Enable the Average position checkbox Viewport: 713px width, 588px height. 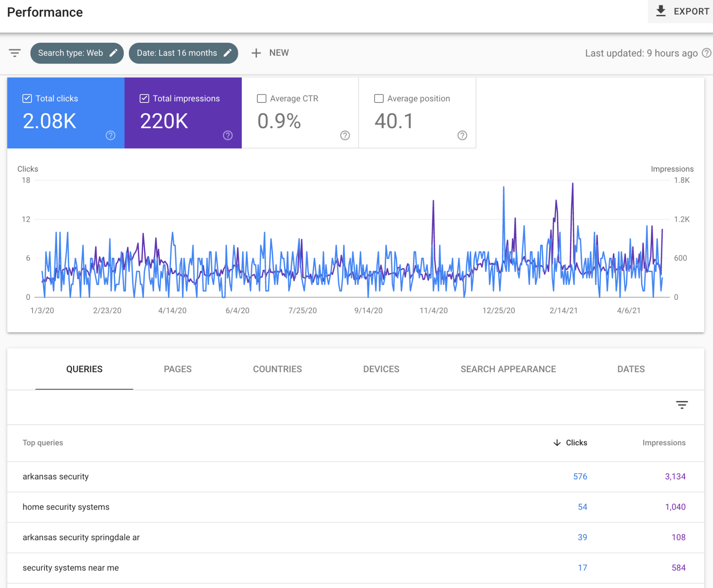(379, 98)
